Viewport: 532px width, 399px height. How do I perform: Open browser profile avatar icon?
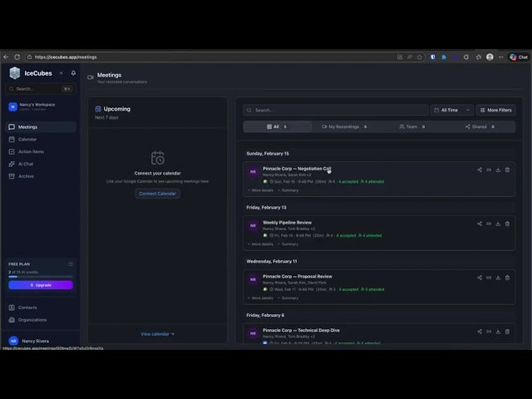tap(490, 57)
